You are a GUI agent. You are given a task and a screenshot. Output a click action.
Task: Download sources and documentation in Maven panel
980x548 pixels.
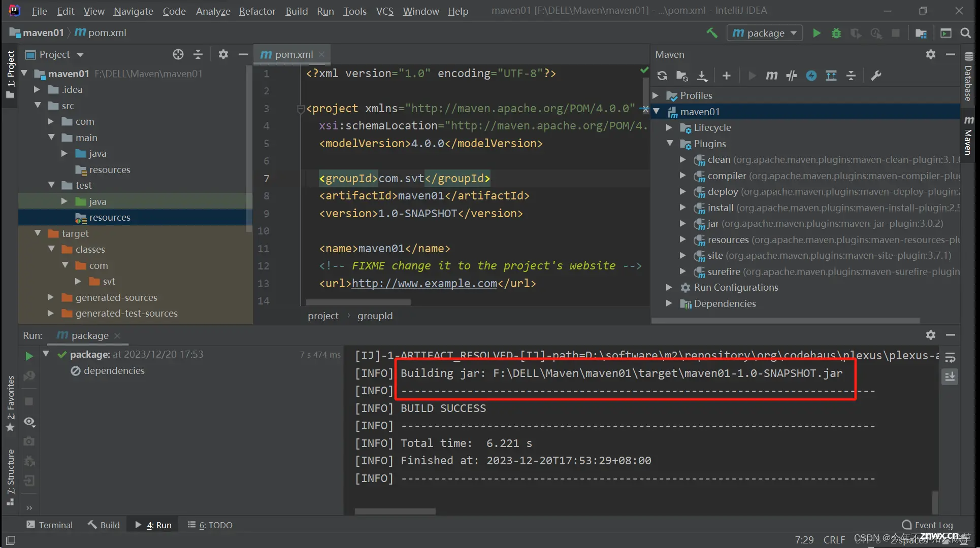pyautogui.click(x=702, y=76)
